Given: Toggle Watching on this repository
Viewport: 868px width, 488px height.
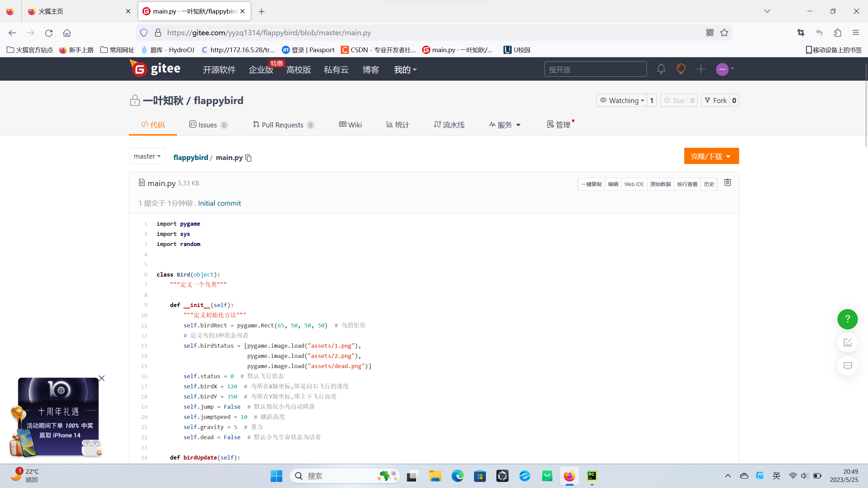Looking at the screenshot, I should (x=622, y=100).
